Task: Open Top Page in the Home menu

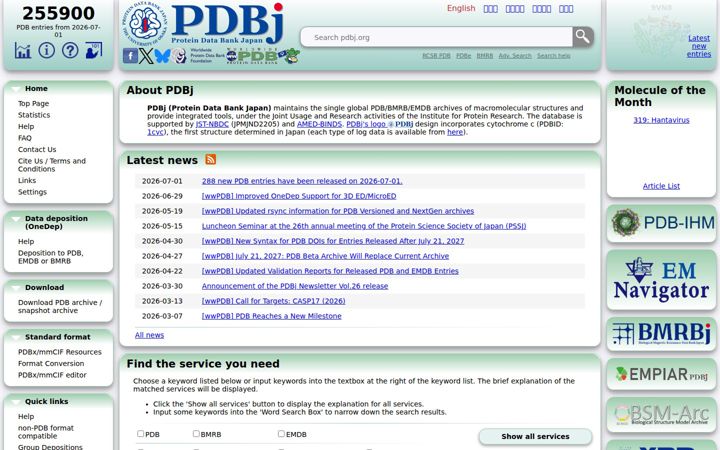Action: click(34, 104)
